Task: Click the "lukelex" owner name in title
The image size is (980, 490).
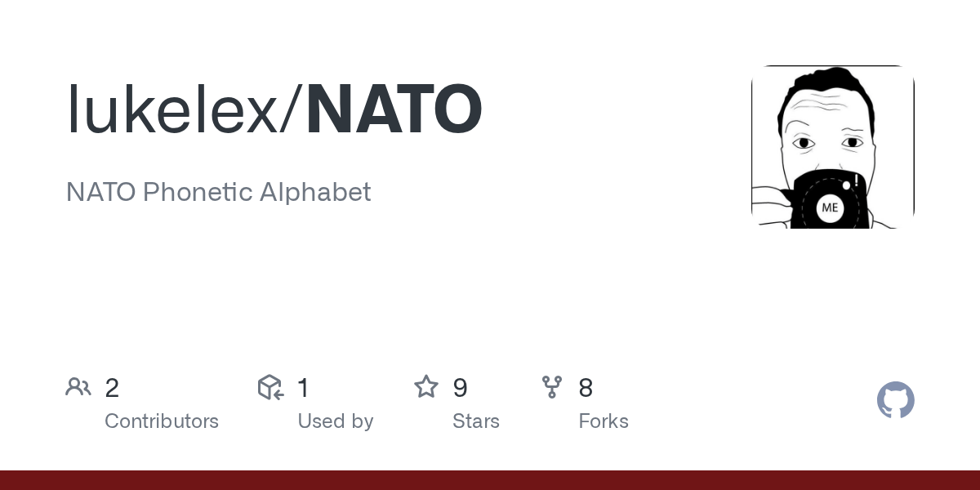Action: 172,110
